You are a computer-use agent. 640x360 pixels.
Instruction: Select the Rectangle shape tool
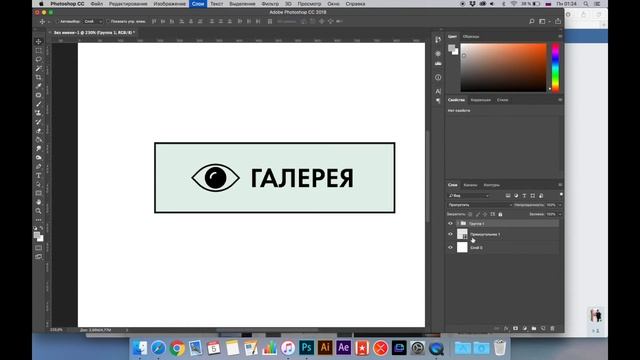pyautogui.click(x=39, y=193)
